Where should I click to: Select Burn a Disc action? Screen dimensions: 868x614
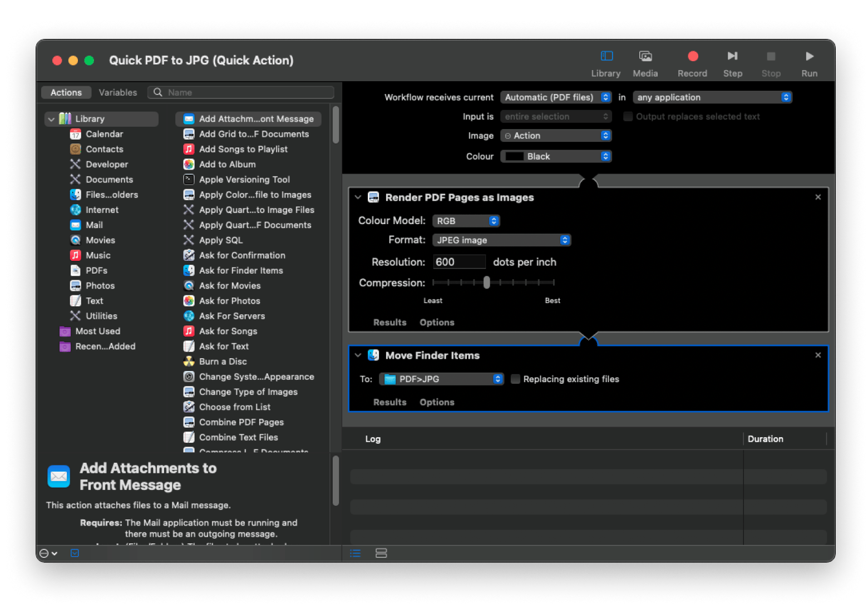tap(223, 362)
